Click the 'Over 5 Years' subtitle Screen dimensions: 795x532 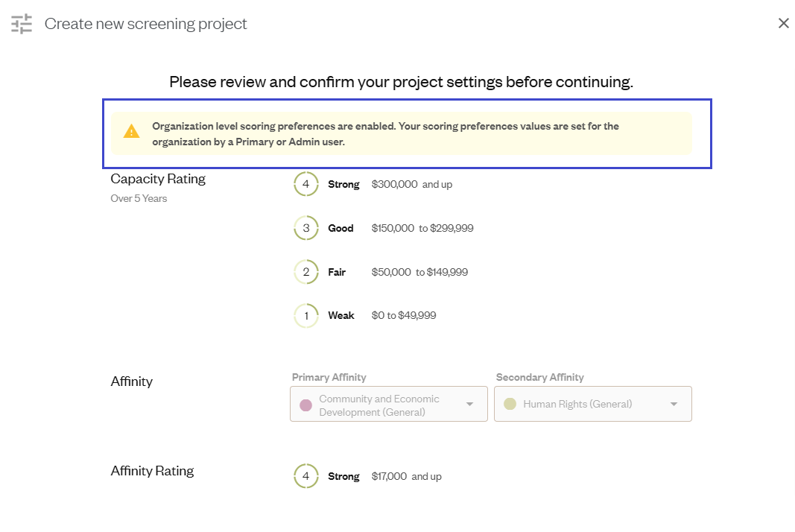[139, 198]
